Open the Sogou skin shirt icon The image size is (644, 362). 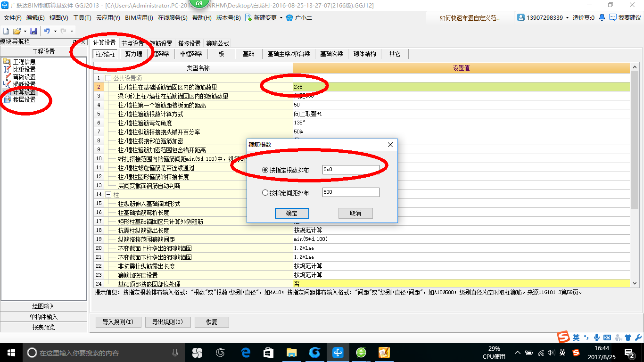coord(627,337)
